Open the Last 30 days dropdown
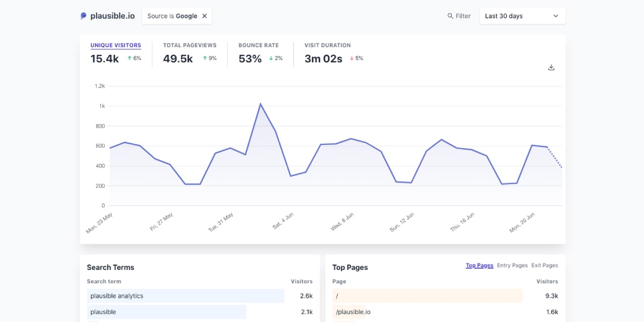644x322 pixels. point(522,16)
